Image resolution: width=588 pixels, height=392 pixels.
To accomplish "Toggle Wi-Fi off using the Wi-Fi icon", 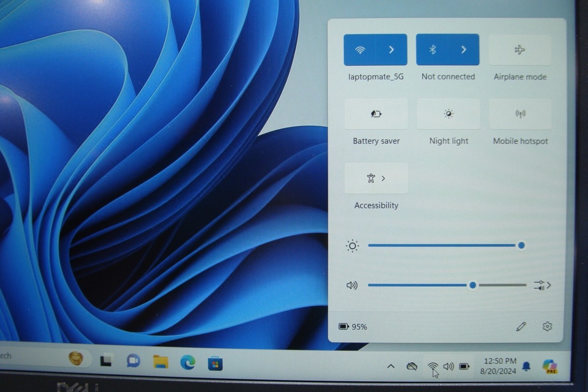I will 360,49.
